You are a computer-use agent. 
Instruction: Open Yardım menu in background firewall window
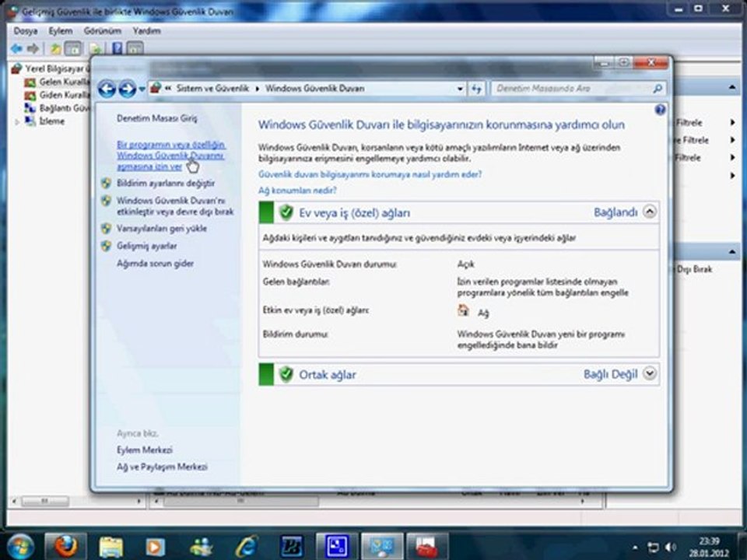coord(147,31)
